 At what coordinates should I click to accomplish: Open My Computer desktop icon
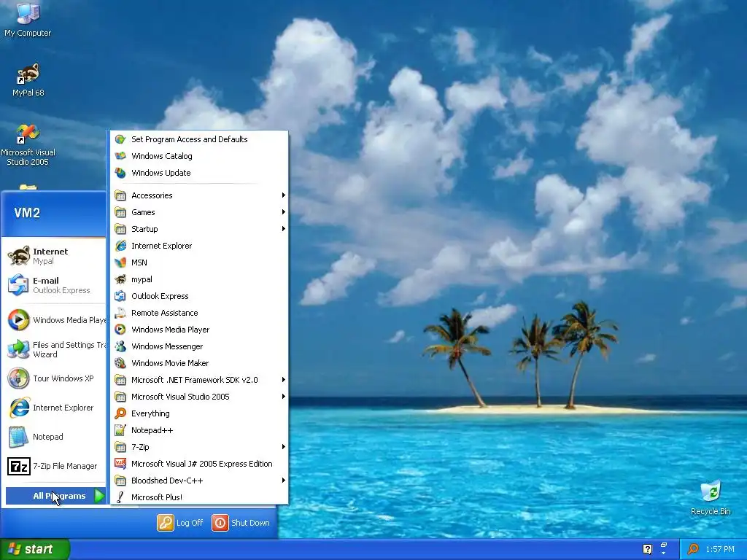(x=28, y=19)
